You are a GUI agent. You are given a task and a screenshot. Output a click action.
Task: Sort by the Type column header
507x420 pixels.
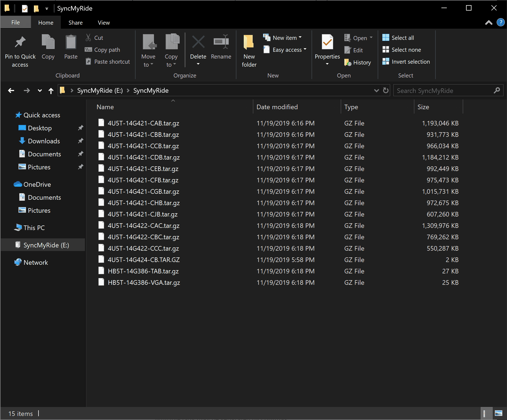[351, 107]
